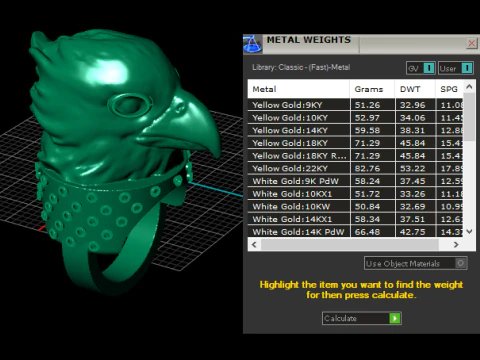This screenshot has height=360, width=480.
Task: Click the 32.69 DWT cell
Action: coord(416,206)
